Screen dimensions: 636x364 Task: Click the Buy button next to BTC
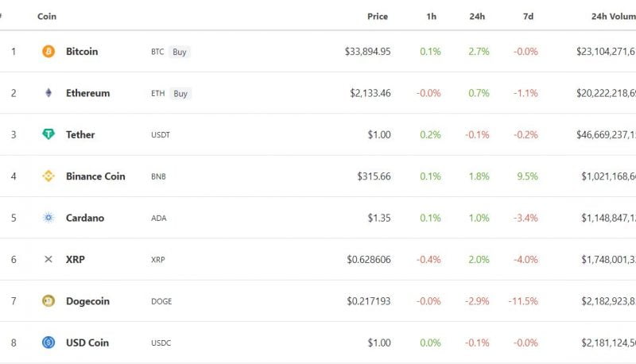[180, 52]
